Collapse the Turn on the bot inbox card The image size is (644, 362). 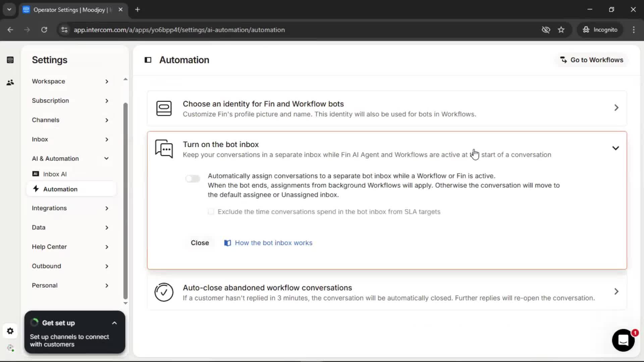[x=615, y=148]
